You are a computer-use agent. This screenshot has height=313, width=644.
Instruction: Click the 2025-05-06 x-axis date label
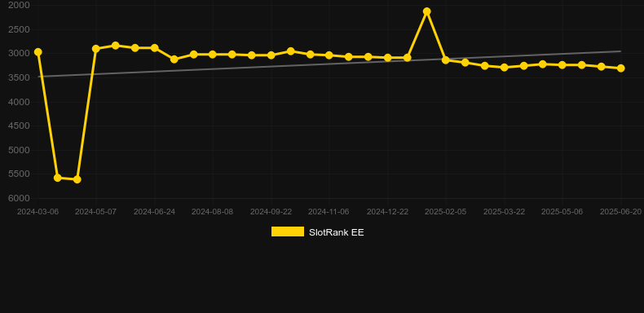pos(562,212)
